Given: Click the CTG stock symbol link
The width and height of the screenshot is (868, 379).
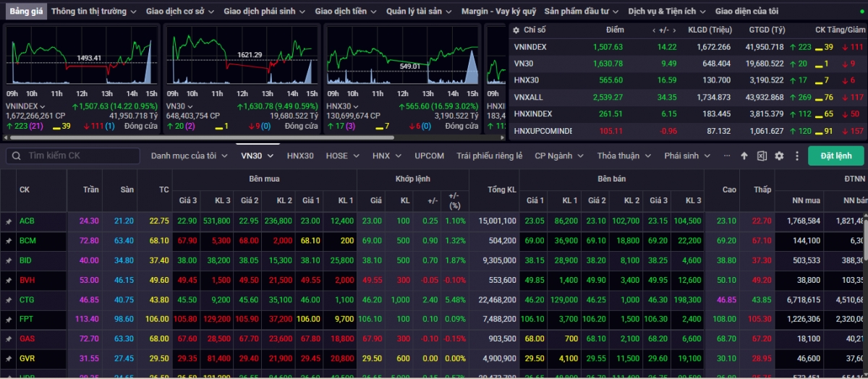Looking at the screenshot, I should [27, 299].
